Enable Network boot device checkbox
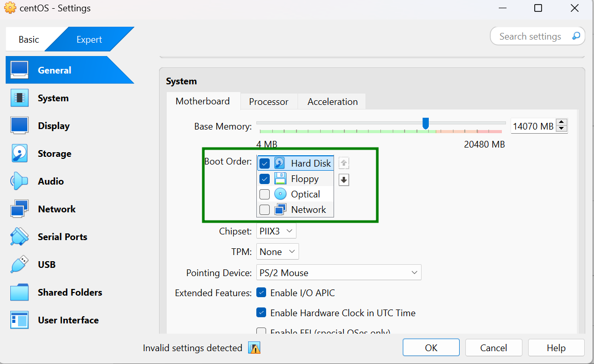 [265, 210]
